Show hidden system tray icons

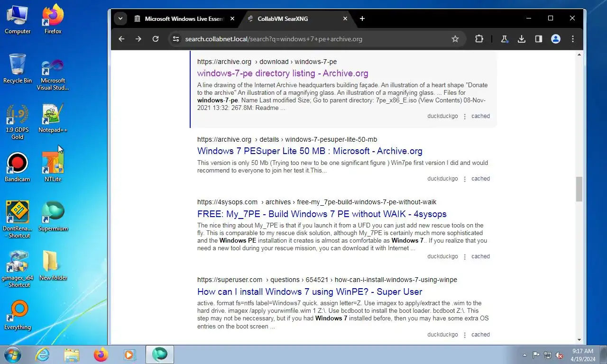tap(524, 355)
